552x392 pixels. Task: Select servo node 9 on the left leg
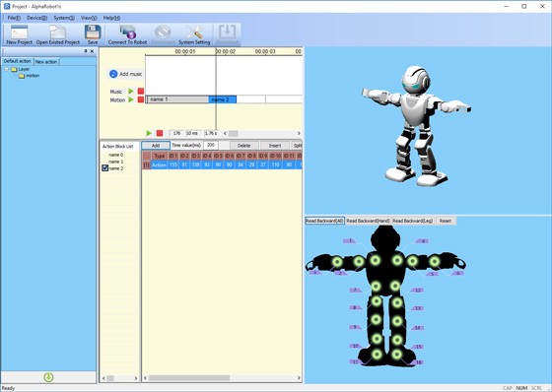377,320
